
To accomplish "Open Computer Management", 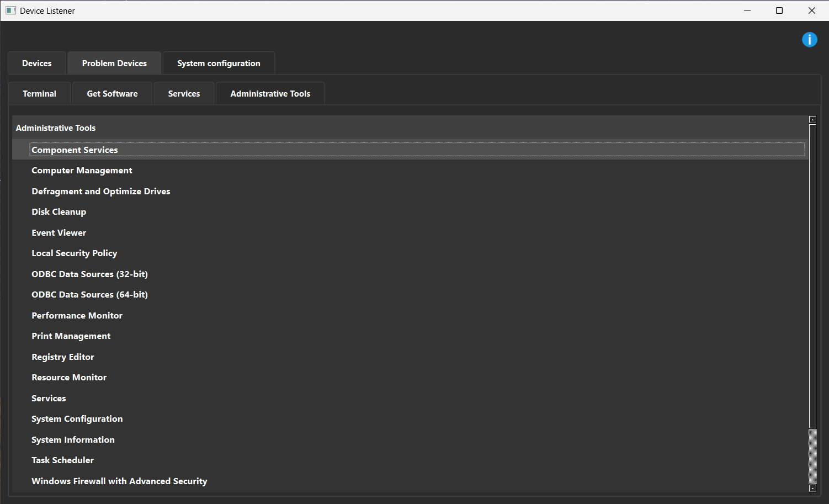I will pyautogui.click(x=82, y=171).
